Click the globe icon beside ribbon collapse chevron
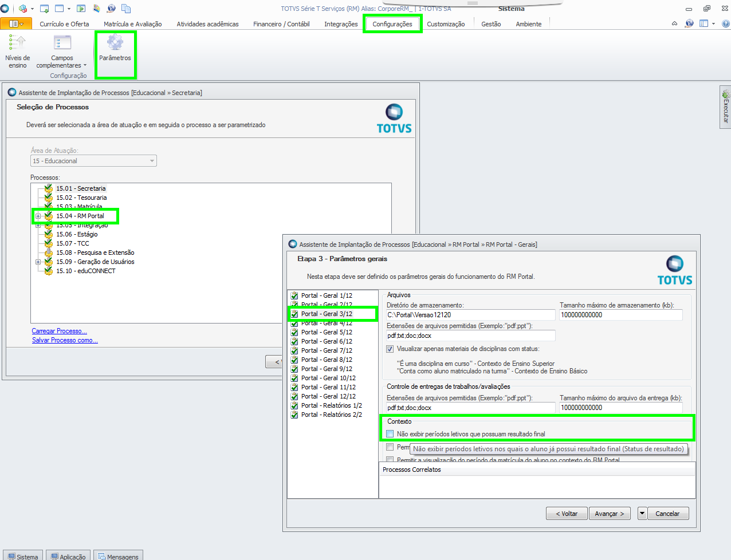 (689, 23)
